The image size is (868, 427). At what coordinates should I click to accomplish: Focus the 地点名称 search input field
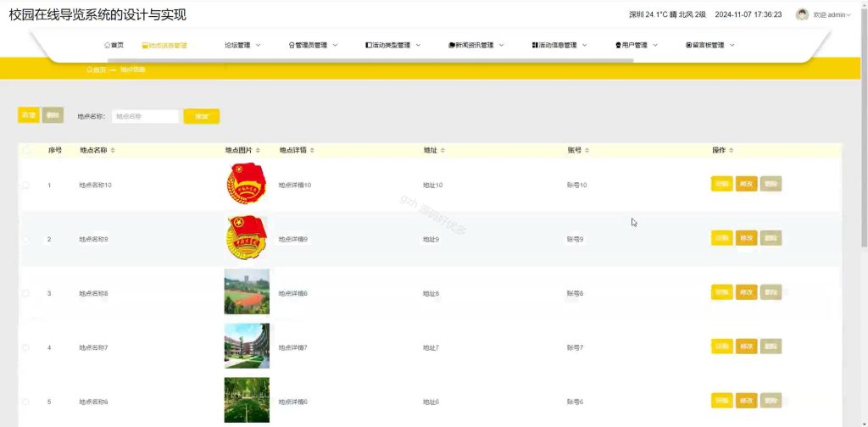click(x=145, y=116)
